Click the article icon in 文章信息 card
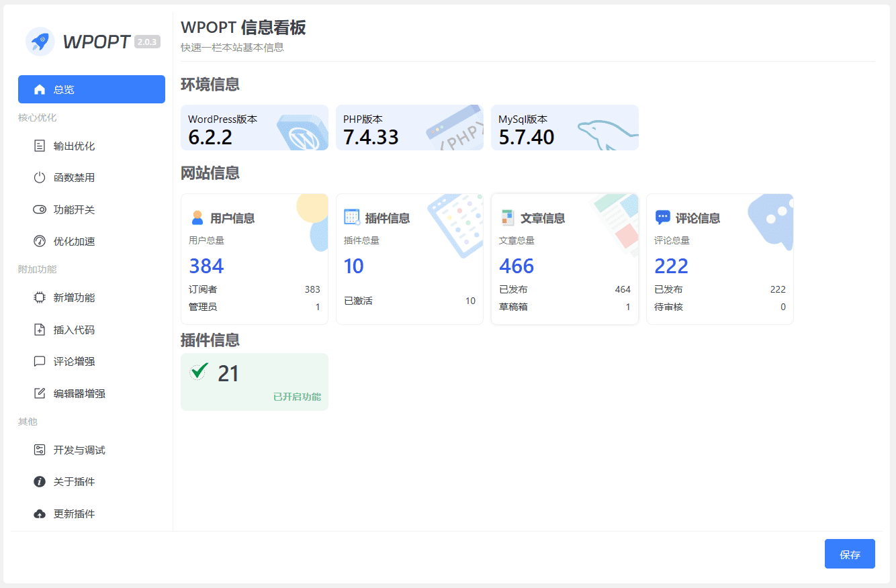This screenshot has height=588, width=896. (508, 217)
